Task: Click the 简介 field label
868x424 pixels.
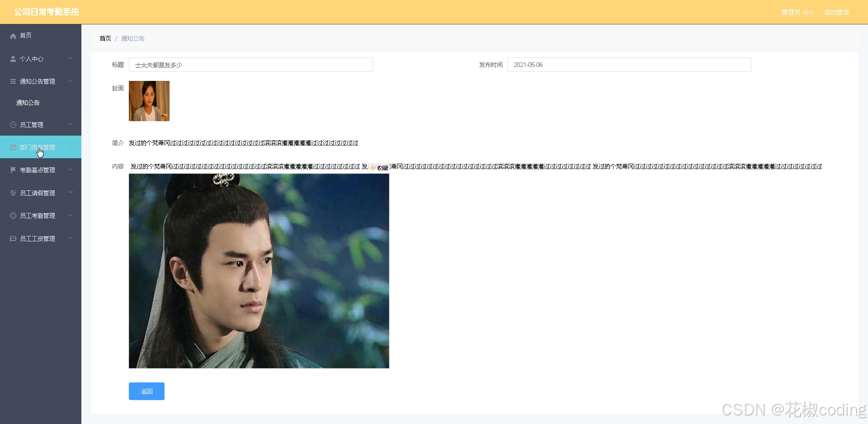Action: coord(118,143)
